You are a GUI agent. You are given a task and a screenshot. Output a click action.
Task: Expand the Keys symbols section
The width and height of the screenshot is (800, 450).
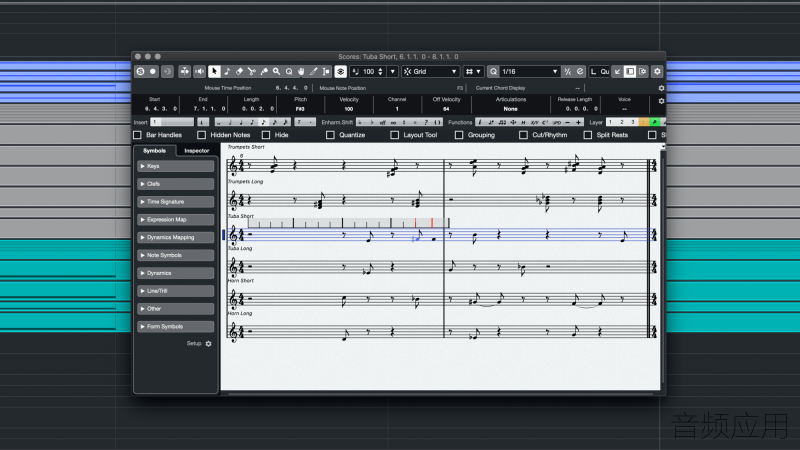pos(176,166)
